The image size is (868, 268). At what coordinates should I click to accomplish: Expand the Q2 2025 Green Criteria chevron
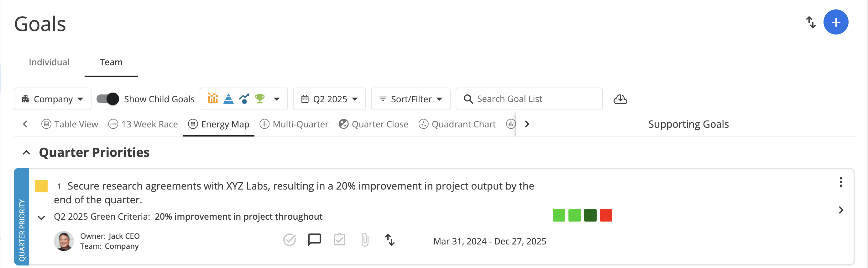[x=41, y=218]
